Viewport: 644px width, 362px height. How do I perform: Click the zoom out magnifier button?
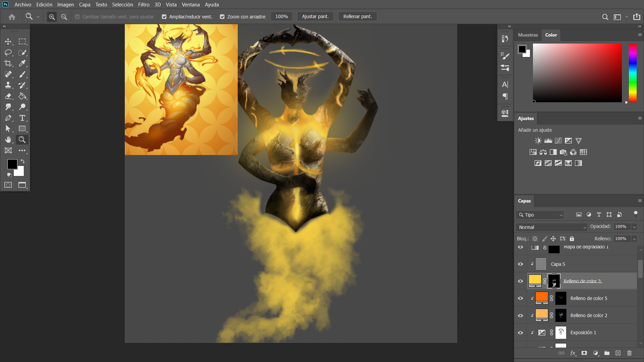click(x=64, y=17)
